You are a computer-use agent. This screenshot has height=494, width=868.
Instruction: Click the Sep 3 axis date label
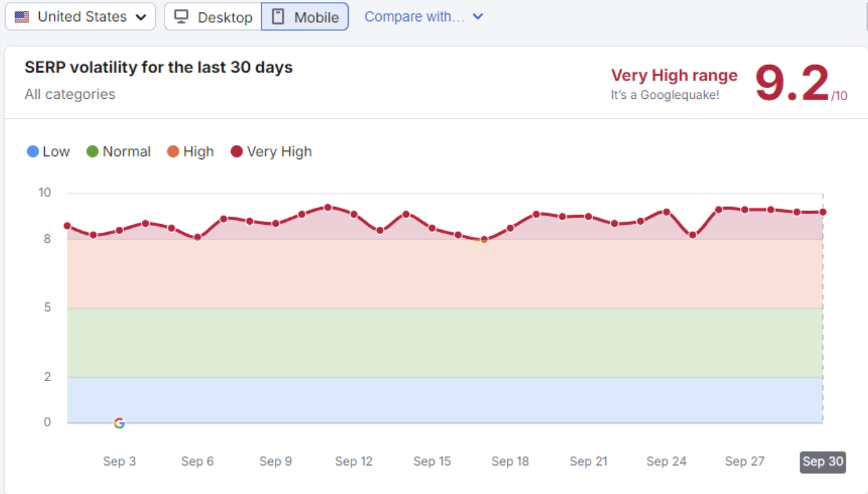click(x=119, y=462)
